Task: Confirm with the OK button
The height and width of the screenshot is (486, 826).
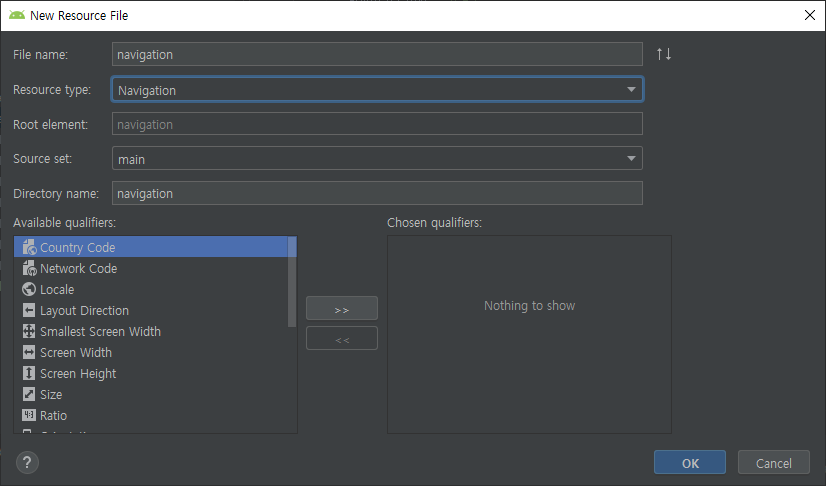Action: tap(690, 463)
